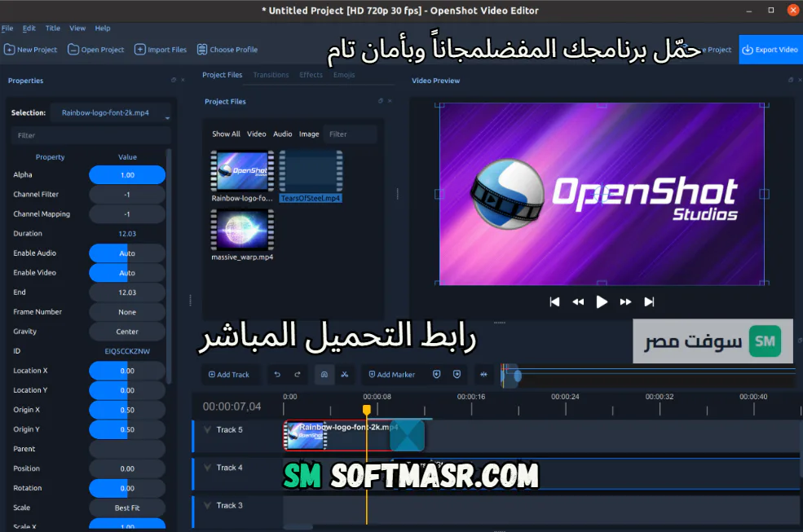Screen dimensions: 803x532
Task: Click the Channel Mapping value field
Action: pyautogui.click(x=127, y=214)
